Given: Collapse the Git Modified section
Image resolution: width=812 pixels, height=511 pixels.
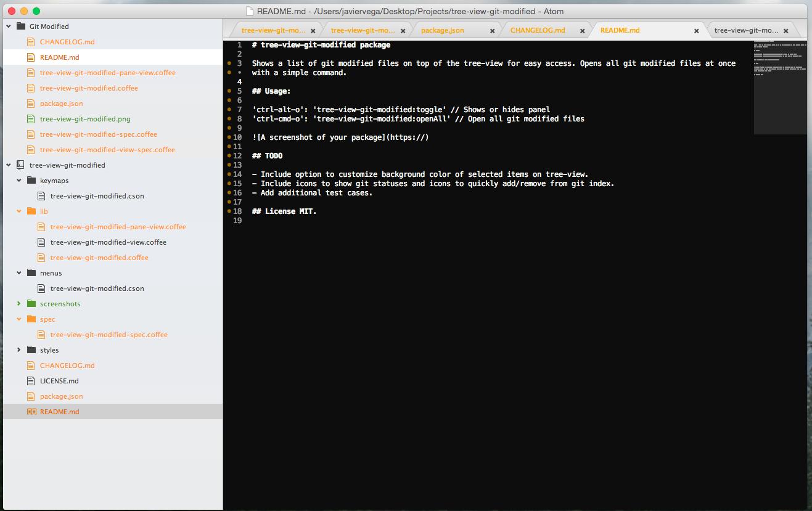Looking at the screenshot, I should click(9, 27).
